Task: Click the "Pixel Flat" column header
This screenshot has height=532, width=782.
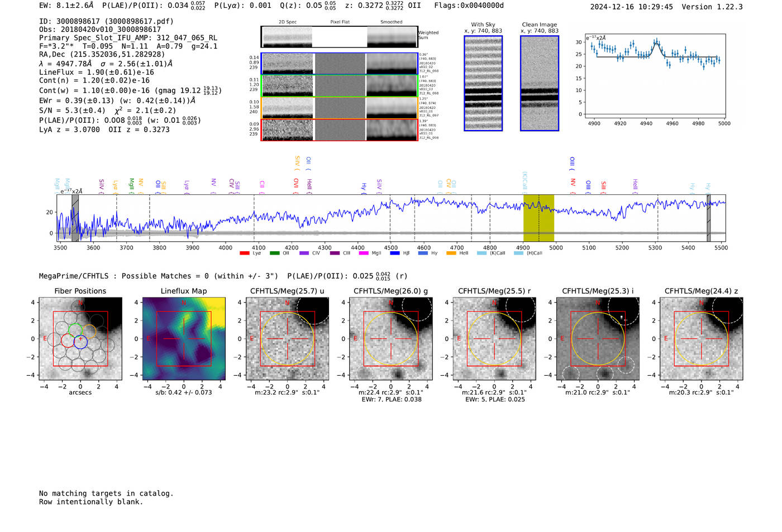Action: click(x=340, y=22)
